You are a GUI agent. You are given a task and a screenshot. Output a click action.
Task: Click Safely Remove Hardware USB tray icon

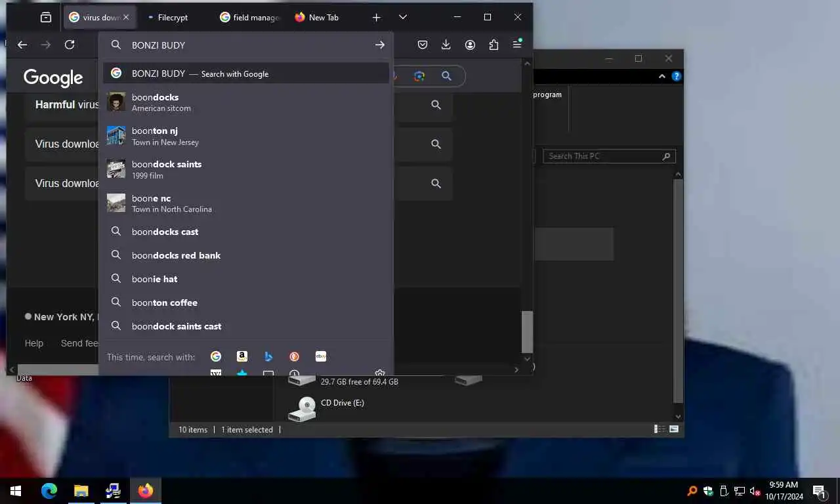click(724, 491)
